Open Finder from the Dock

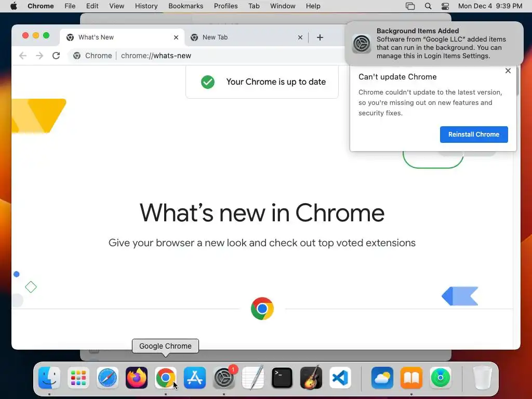pos(49,378)
